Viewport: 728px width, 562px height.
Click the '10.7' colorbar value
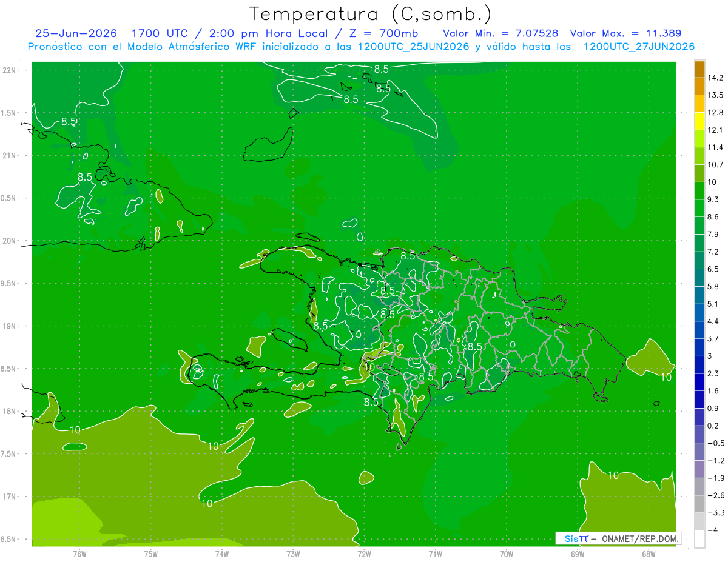[x=715, y=165]
